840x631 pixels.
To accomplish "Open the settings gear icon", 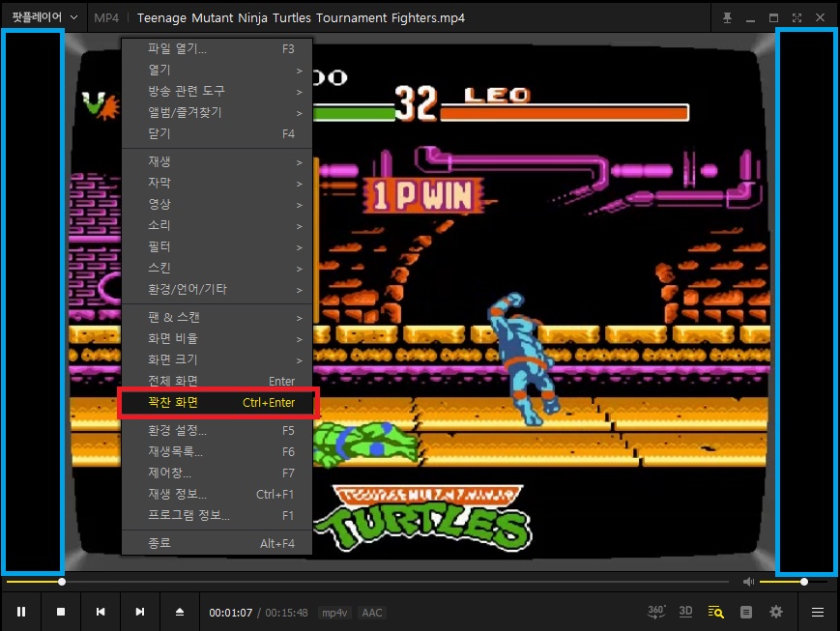I will point(775,612).
